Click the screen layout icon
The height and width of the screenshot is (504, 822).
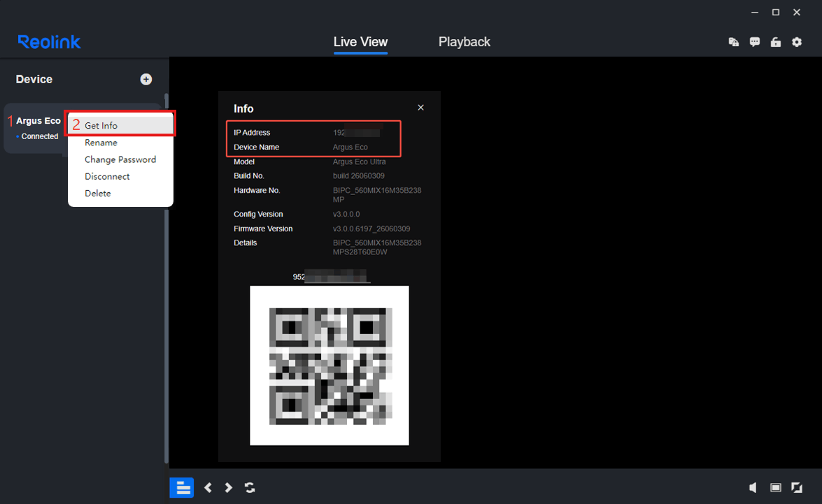775,488
